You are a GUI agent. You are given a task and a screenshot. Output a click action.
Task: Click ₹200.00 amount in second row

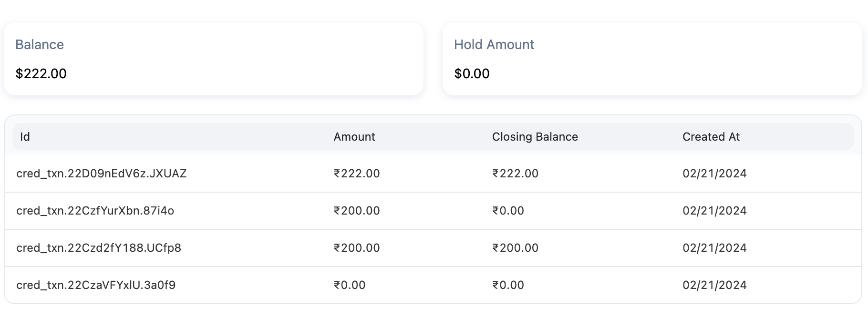(x=357, y=211)
